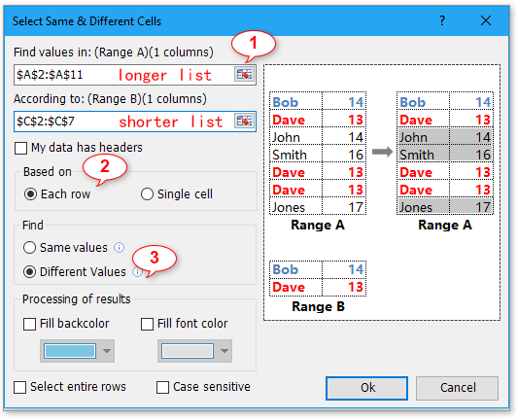Click the gray font color swatch
Screen dimensions: 518x420
(188, 351)
